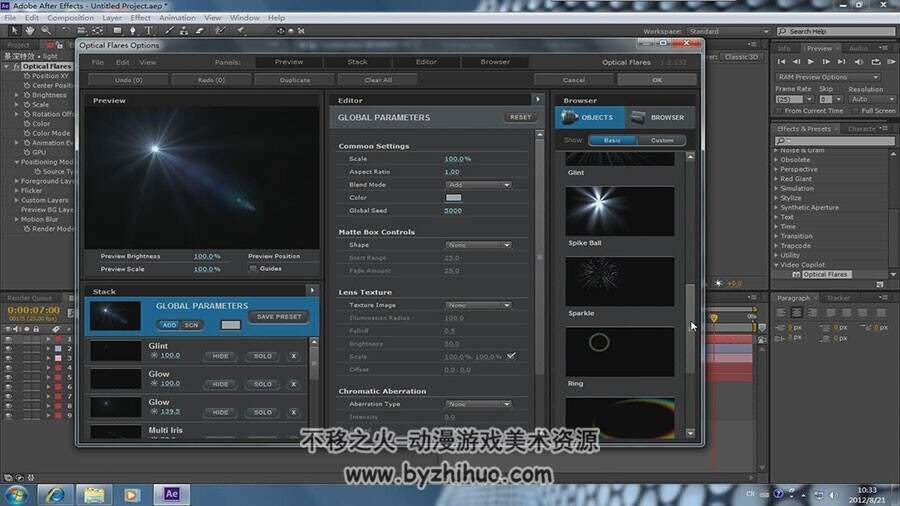Viewport: 900px width, 506px height.
Task: Click After Effects taskbar icon
Action: pyautogui.click(x=171, y=494)
